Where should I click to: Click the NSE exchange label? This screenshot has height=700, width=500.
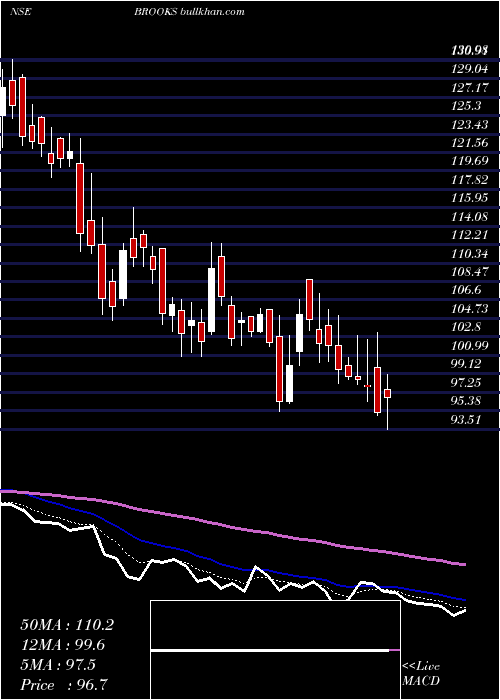20,12
